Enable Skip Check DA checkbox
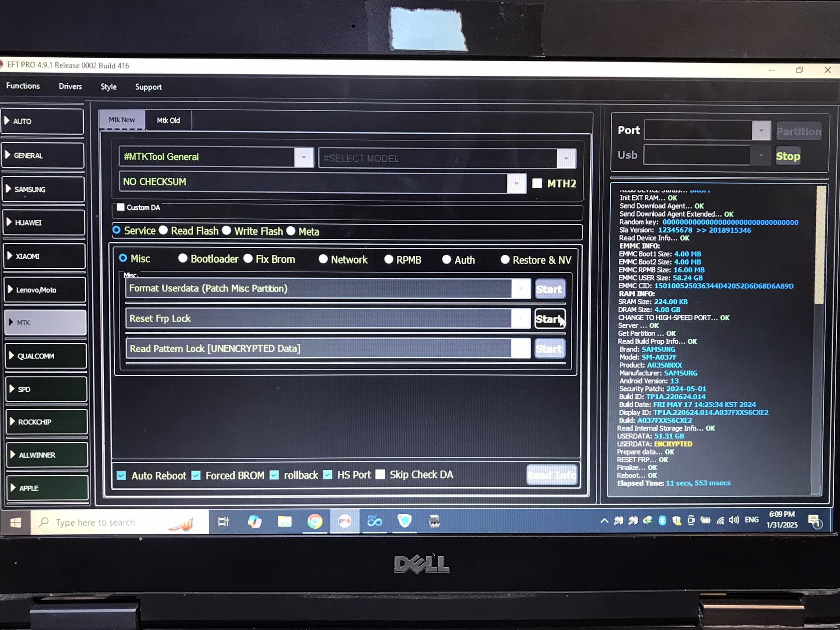 click(380, 475)
